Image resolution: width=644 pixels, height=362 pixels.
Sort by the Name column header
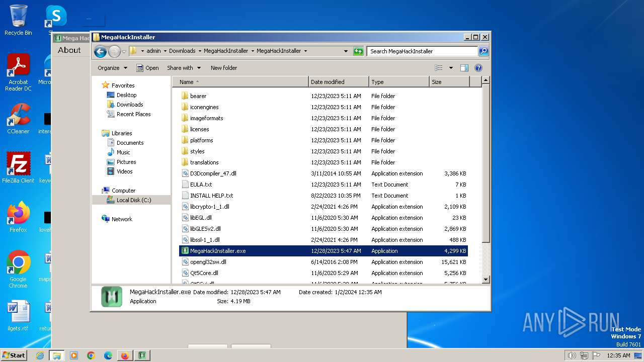point(240,82)
